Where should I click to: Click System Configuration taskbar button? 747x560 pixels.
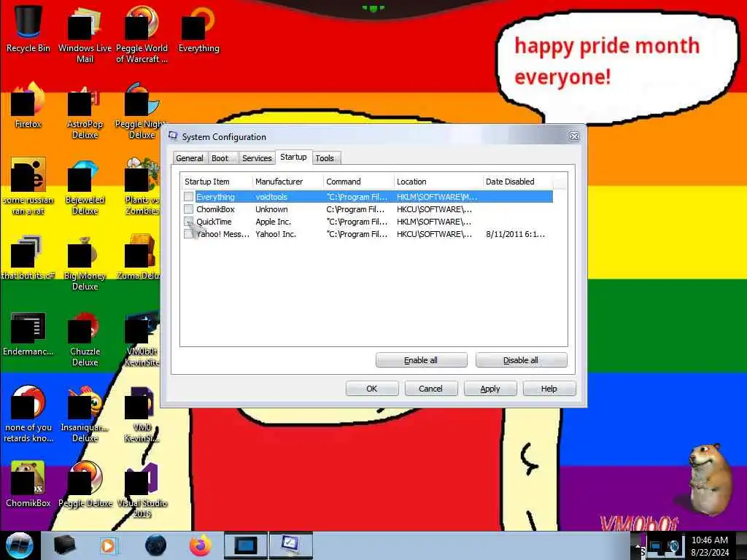[290, 545]
